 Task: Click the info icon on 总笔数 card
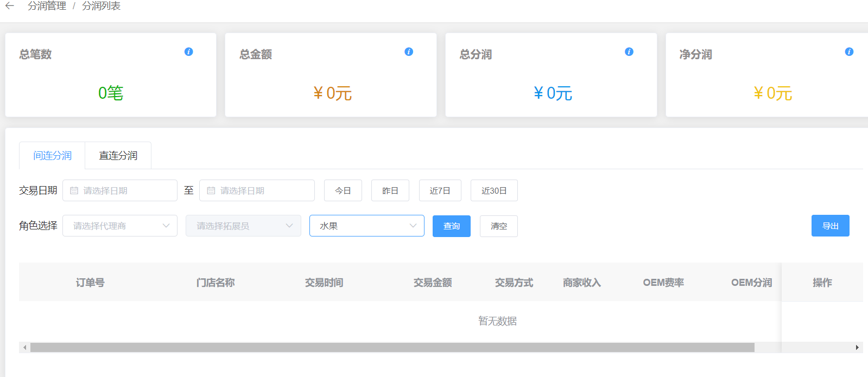tap(188, 52)
